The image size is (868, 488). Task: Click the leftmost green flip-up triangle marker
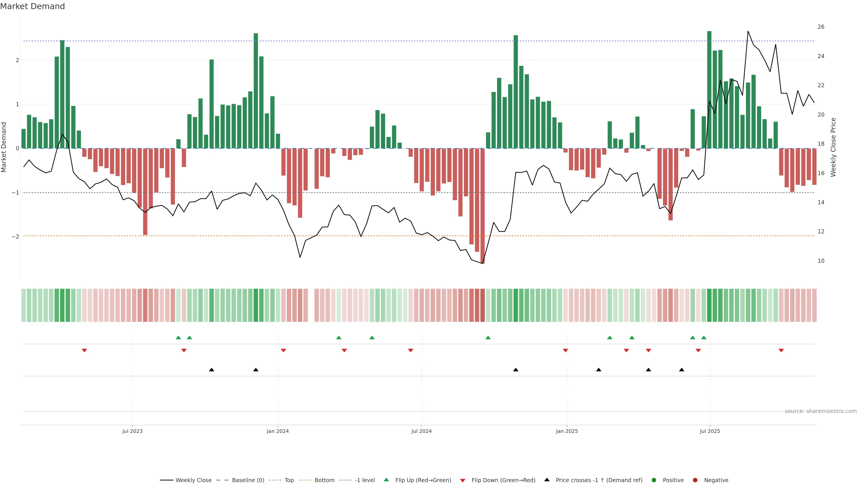coord(179,338)
